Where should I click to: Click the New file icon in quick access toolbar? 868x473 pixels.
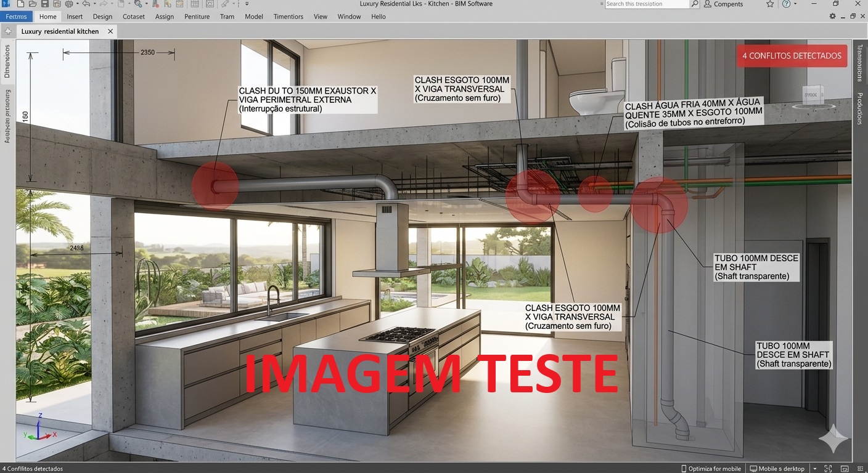tap(20, 4)
